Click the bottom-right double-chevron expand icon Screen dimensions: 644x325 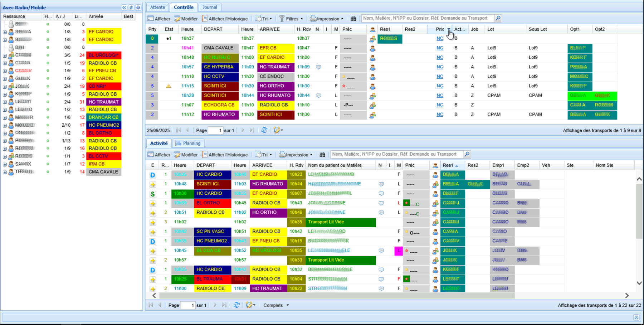[x=636, y=317]
